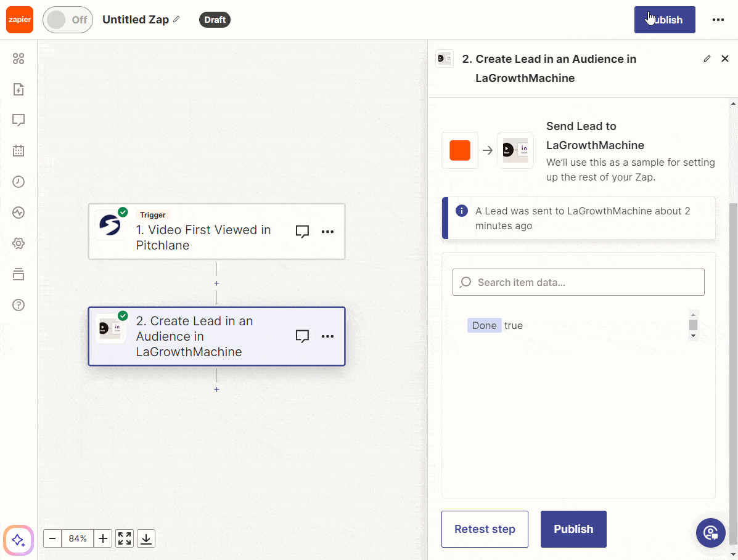Image resolution: width=738 pixels, height=560 pixels.
Task: Click the side panel vertical scrollbar
Action: pyautogui.click(x=733, y=374)
